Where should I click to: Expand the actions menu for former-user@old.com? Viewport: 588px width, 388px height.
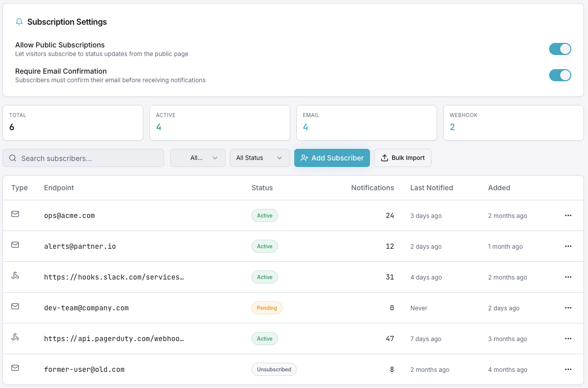568,369
